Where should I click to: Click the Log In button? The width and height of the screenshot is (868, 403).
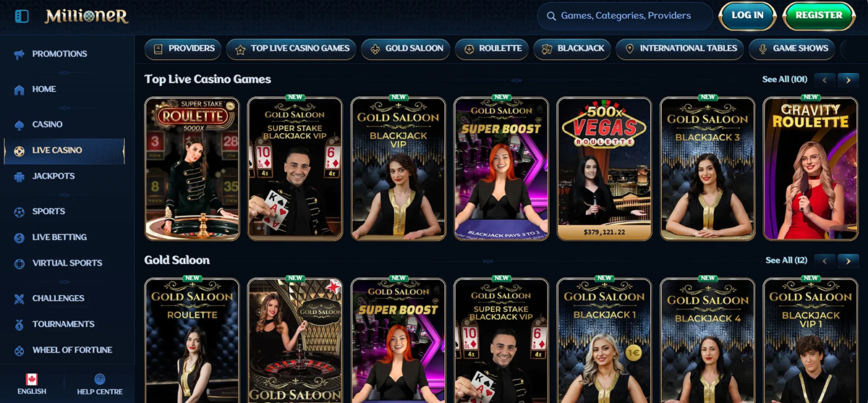pyautogui.click(x=747, y=15)
